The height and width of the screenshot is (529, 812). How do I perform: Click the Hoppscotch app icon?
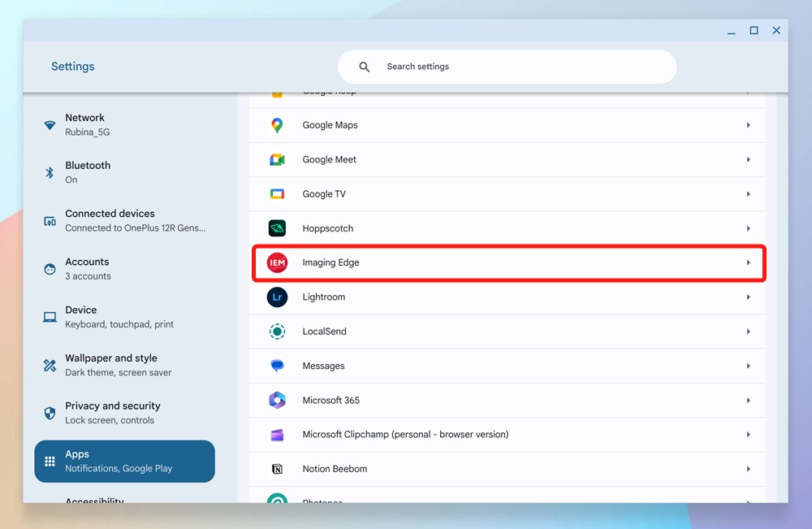click(277, 228)
